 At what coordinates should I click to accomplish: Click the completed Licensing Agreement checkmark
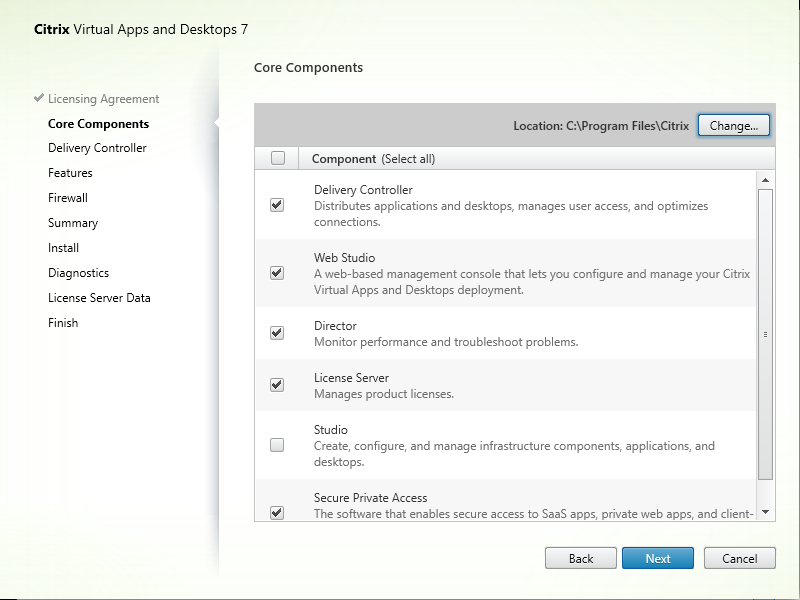[38, 98]
